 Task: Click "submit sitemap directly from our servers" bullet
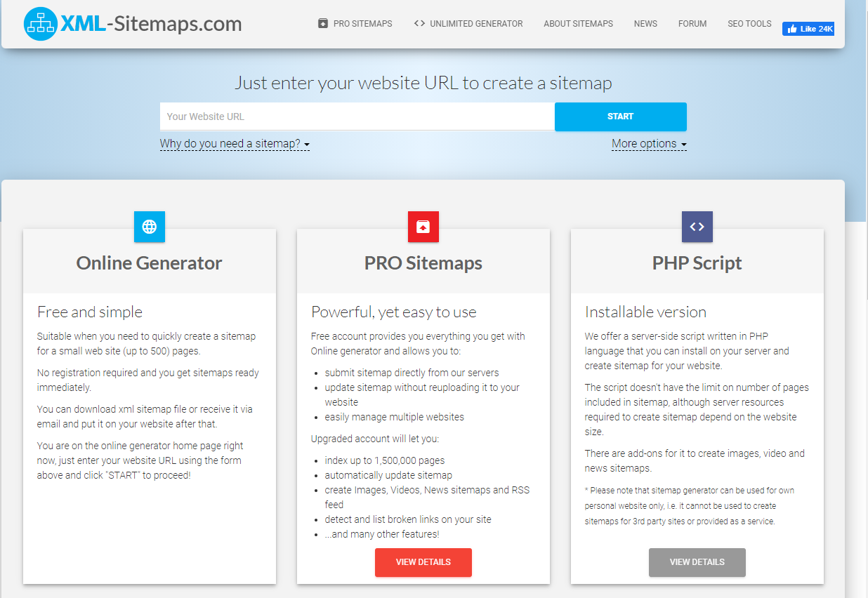412,373
